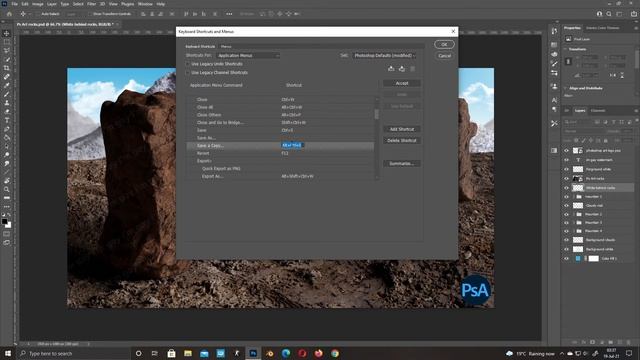Click create new set icon in dialog

(402, 69)
